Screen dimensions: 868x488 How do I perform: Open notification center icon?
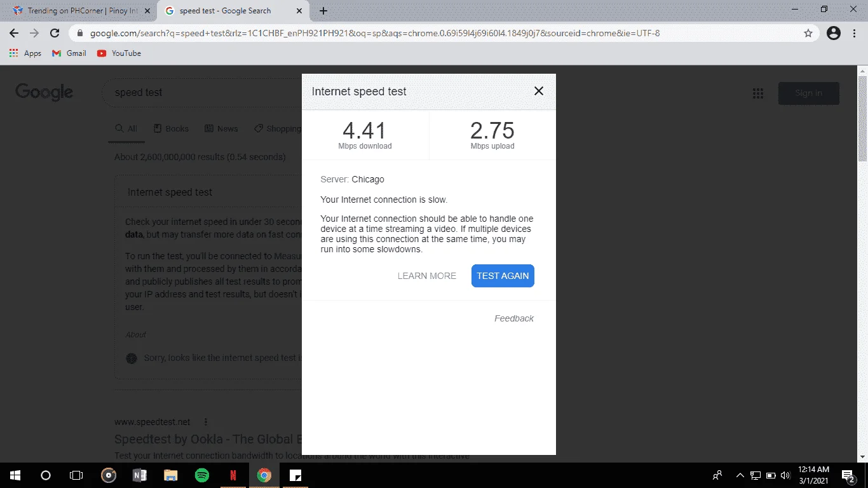[848, 475]
